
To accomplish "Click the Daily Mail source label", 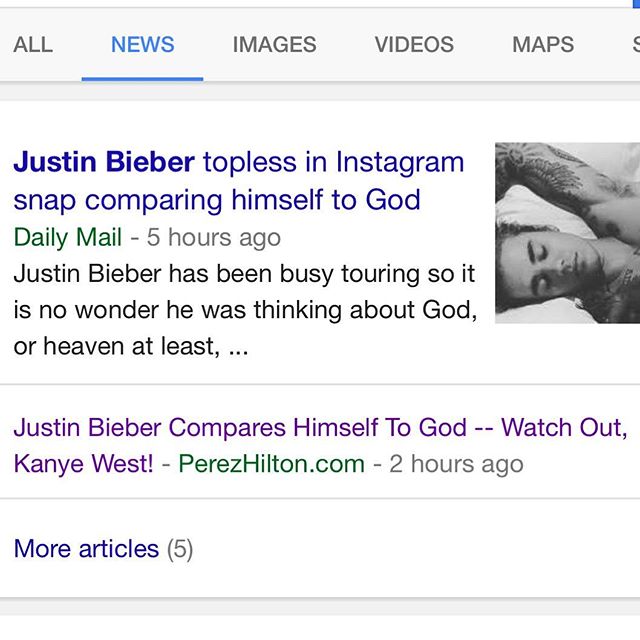I will click(x=68, y=237).
